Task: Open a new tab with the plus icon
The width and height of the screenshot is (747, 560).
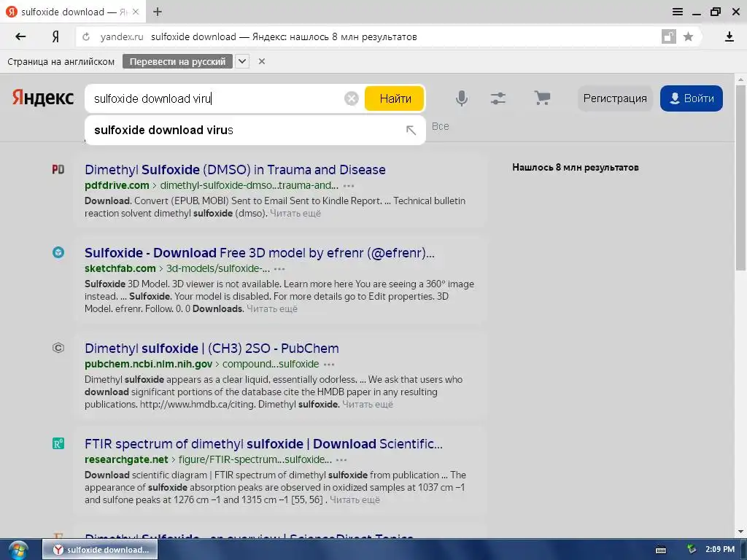Action: [158, 12]
